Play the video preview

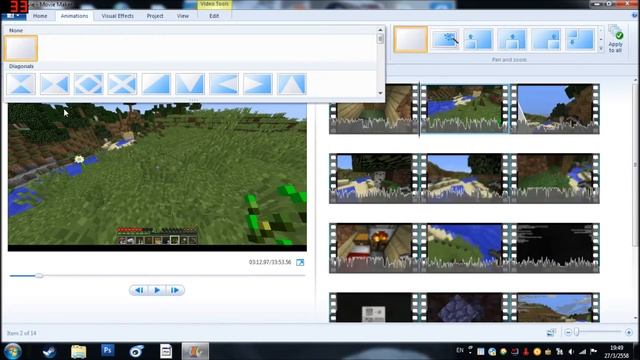157,290
